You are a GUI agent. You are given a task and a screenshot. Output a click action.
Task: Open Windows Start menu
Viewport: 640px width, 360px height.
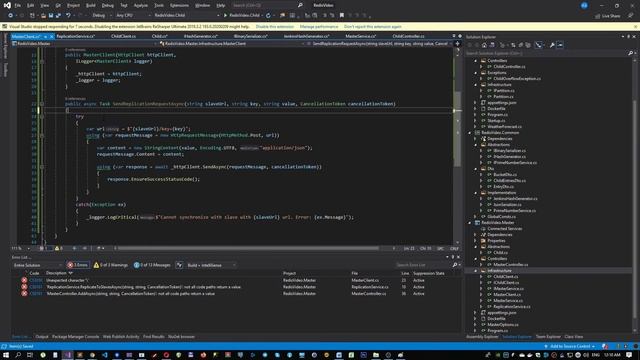point(5,355)
